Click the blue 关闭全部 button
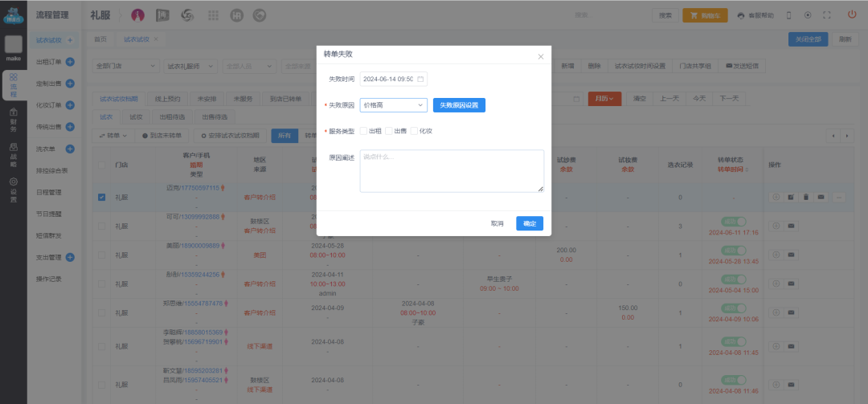The height and width of the screenshot is (404, 868). pos(809,39)
